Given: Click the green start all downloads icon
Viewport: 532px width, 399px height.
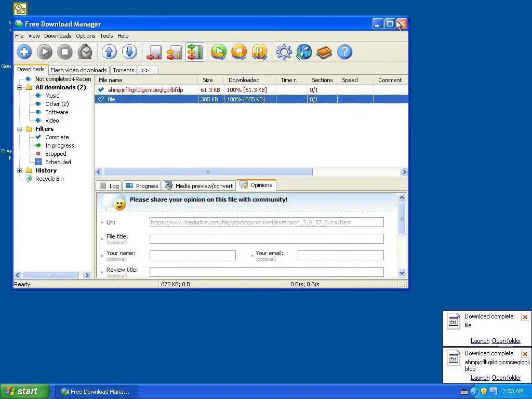Looking at the screenshot, I should click(x=219, y=52).
